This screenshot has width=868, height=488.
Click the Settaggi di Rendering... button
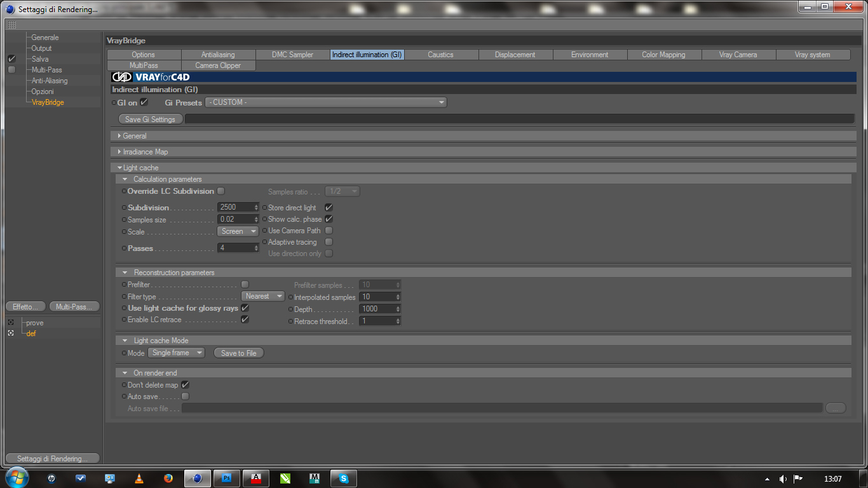coord(53,459)
